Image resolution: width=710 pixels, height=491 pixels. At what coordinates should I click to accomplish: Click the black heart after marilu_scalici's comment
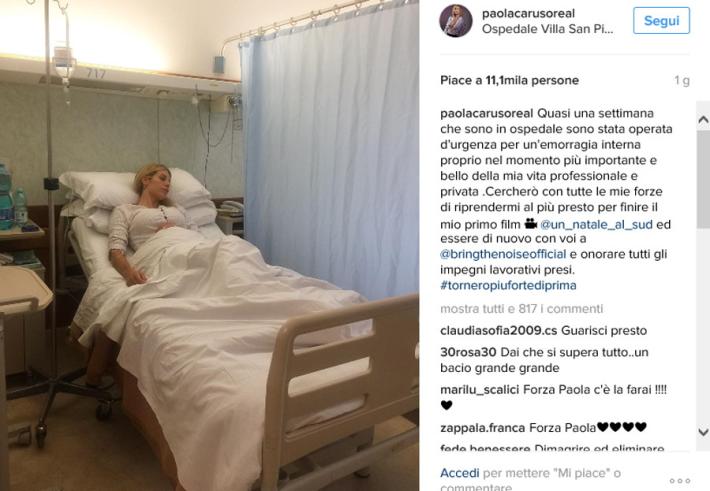point(446,405)
